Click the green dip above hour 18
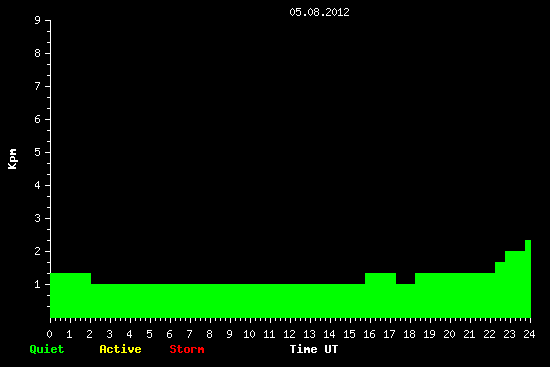Screen dimensions: 550x367 [x=405, y=301]
